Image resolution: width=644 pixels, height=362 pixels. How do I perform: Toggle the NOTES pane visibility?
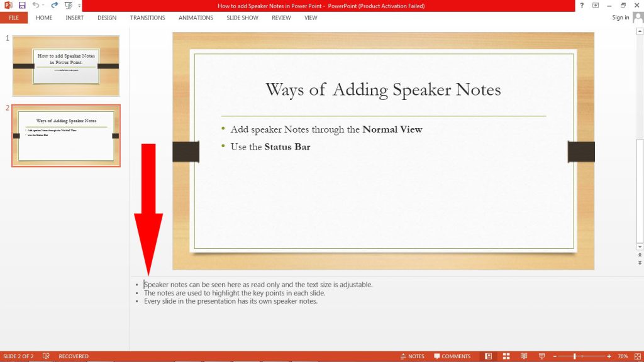(412, 356)
